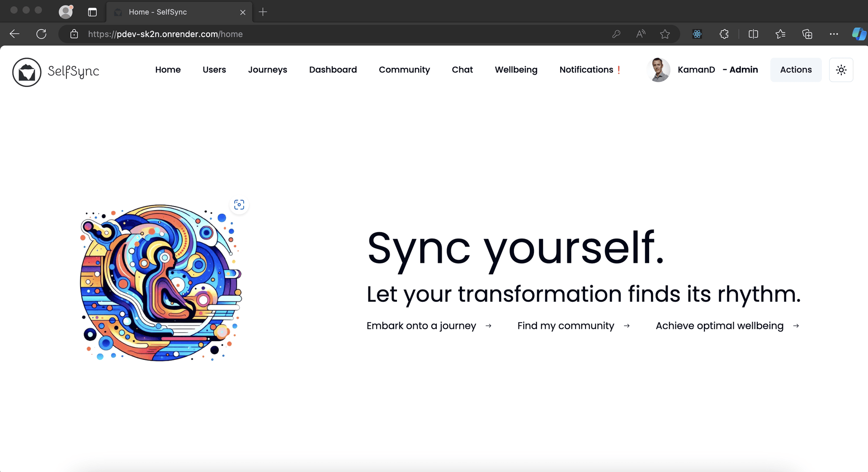Screen dimensions: 868x472
Task: Toggle light/dark theme with the sun icon
Action: tap(841, 70)
